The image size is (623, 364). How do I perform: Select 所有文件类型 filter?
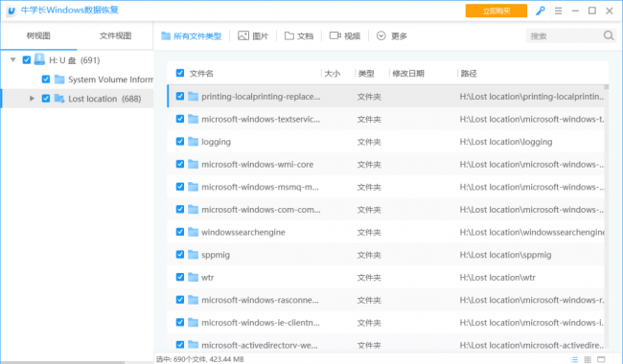(191, 36)
